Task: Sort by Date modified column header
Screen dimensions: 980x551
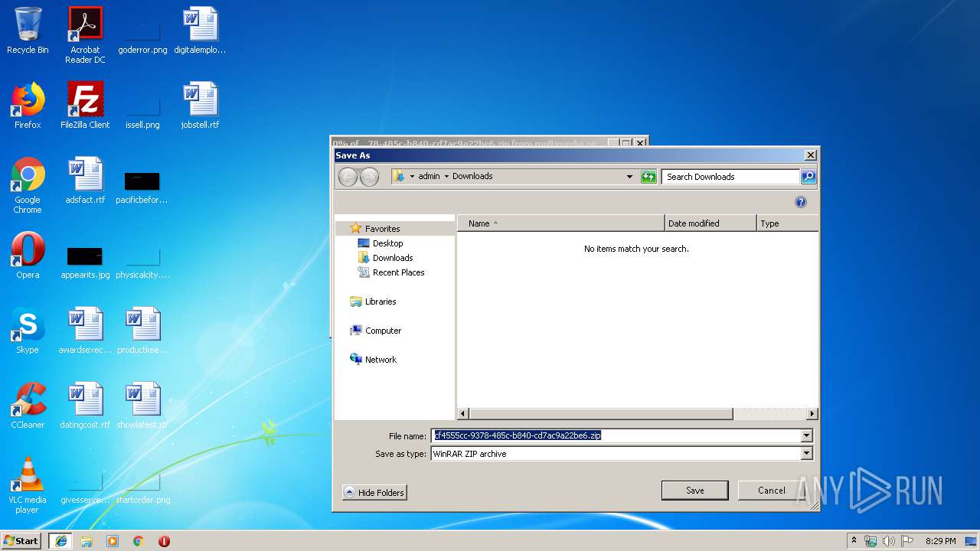Action: click(x=710, y=223)
